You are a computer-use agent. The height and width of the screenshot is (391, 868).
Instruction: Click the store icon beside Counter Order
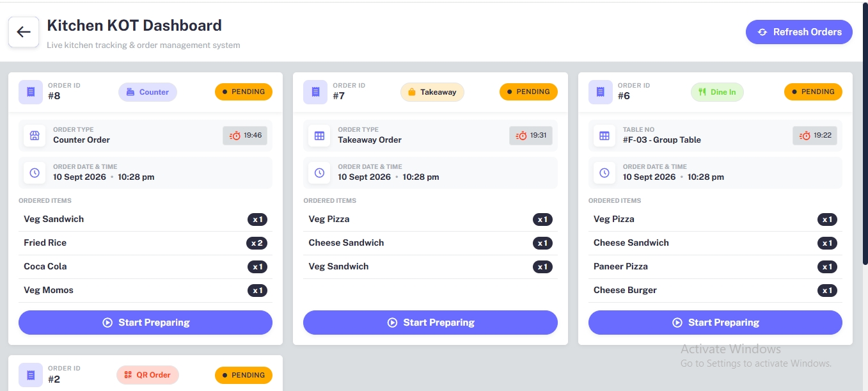point(35,136)
